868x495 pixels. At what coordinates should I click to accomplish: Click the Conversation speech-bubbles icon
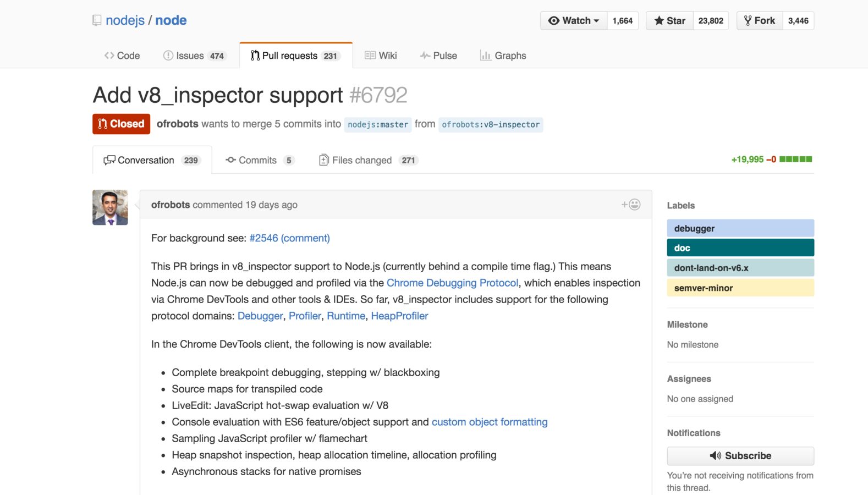tap(109, 160)
